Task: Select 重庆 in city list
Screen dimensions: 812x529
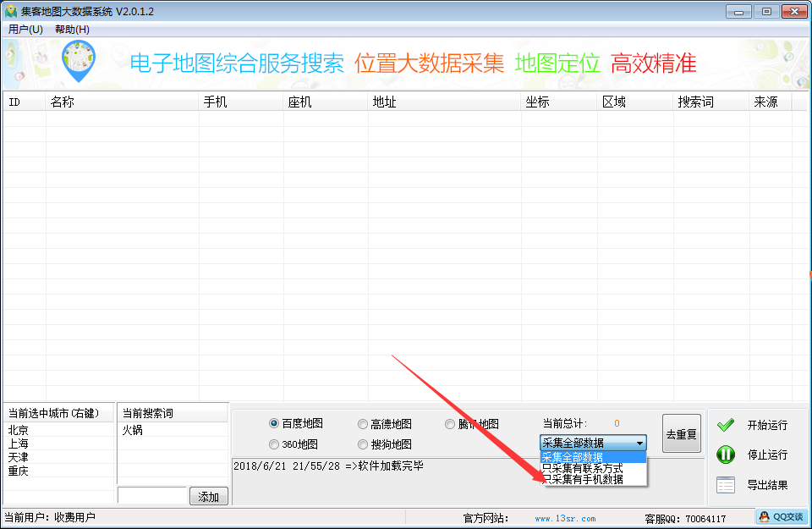Action: coord(18,471)
